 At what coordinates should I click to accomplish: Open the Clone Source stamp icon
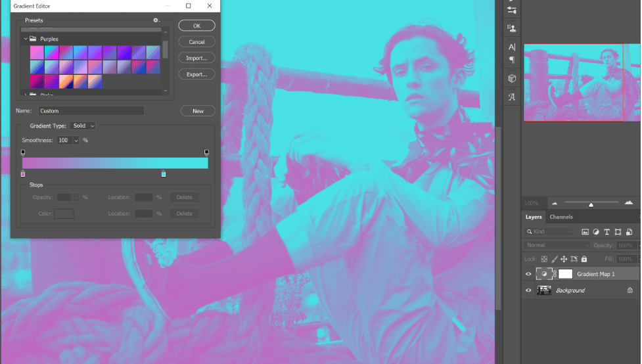(x=512, y=28)
